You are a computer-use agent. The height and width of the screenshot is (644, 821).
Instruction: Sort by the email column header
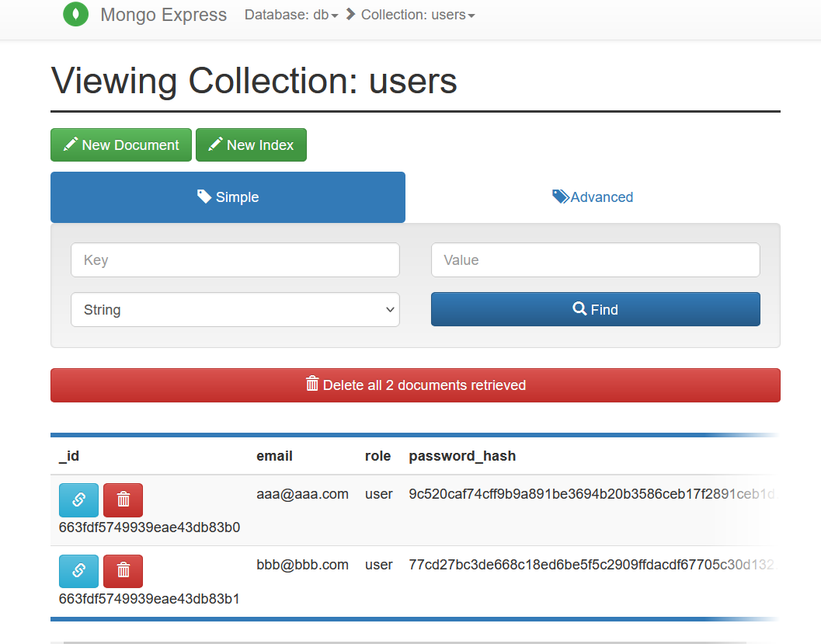[x=274, y=456]
